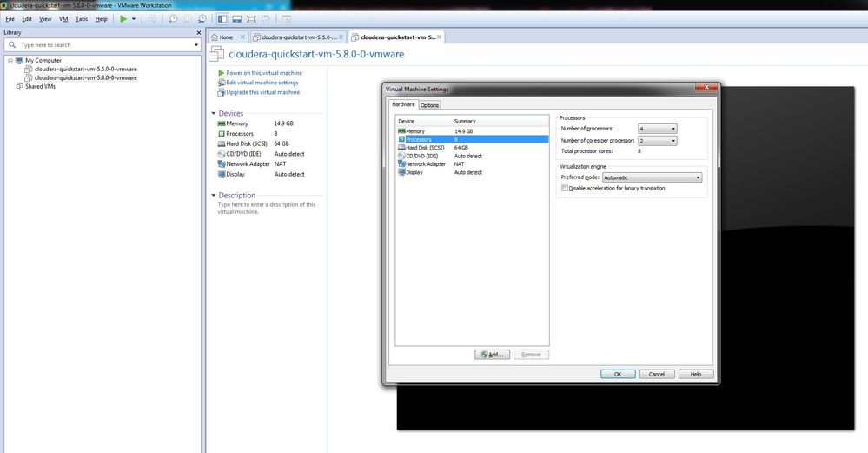Click Upgrade this virtual machine link
Screen dimensions: 868x453
[259, 92]
